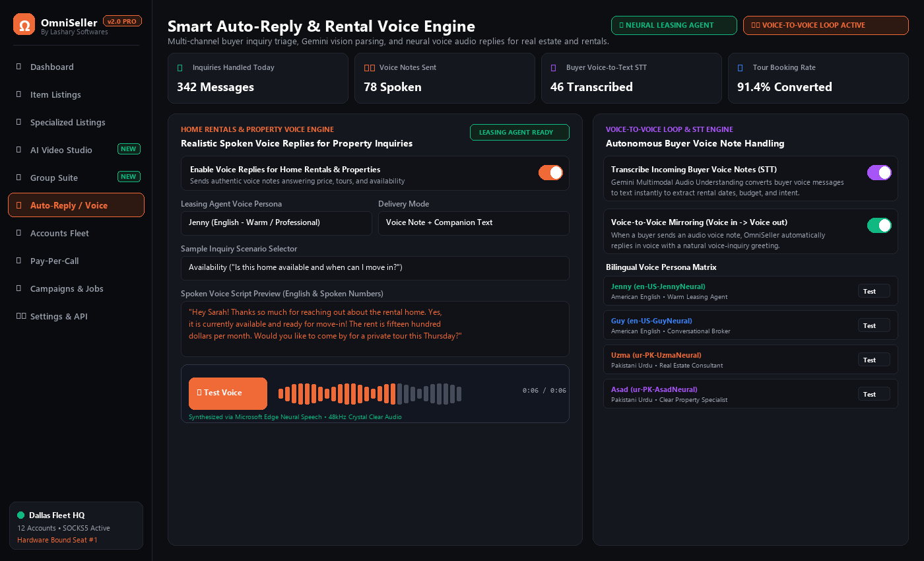This screenshot has height=561, width=924.
Task: Click the Item Listings sidebar icon
Action: pos(18,94)
